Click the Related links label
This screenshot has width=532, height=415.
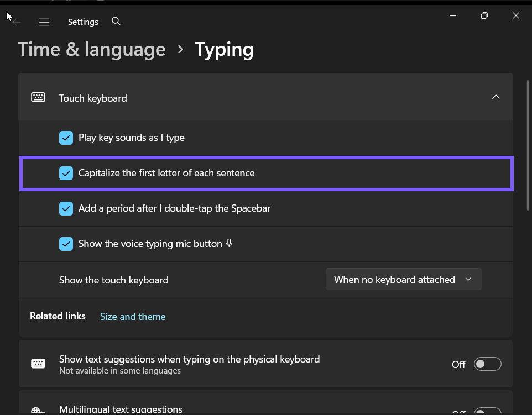point(58,316)
